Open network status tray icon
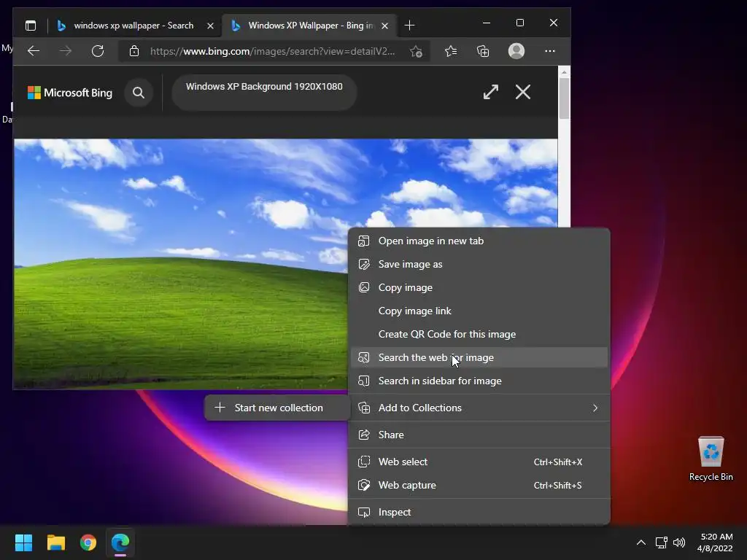The image size is (747, 560). pyautogui.click(x=661, y=542)
